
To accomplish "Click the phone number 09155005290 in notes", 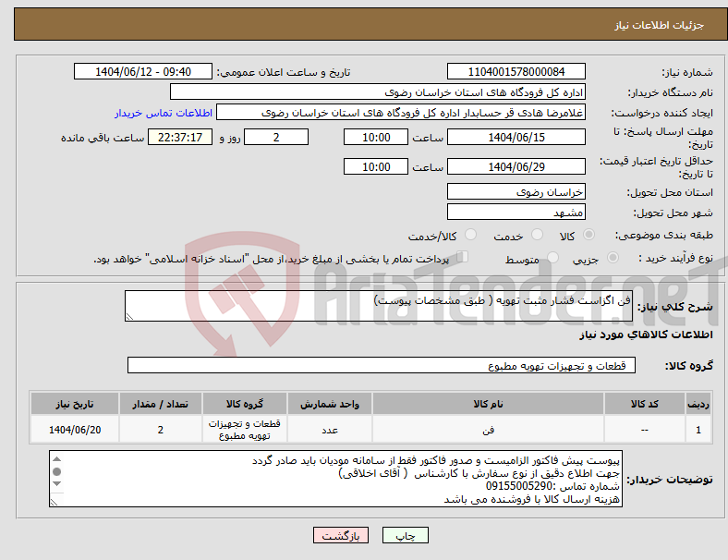I will tap(518, 486).
